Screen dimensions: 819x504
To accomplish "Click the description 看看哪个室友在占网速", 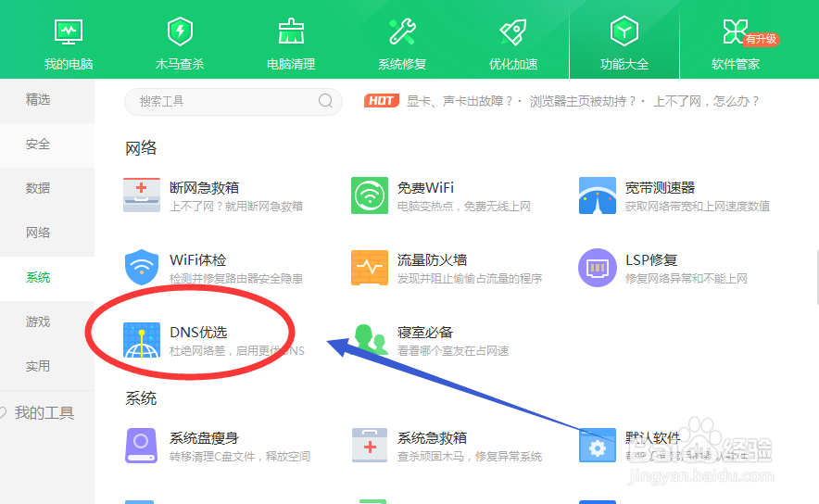I will (453, 351).
